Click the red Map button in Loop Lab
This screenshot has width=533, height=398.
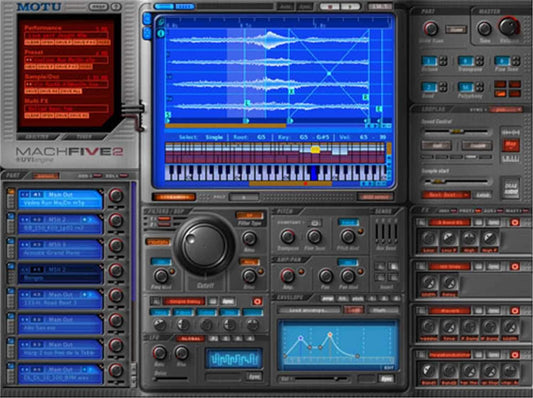[x=511, y=145]
